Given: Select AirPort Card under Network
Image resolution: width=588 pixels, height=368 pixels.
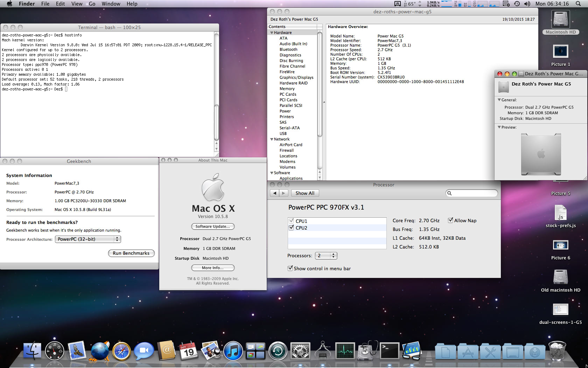Looking at the screenshot, I should coord(291,145).
